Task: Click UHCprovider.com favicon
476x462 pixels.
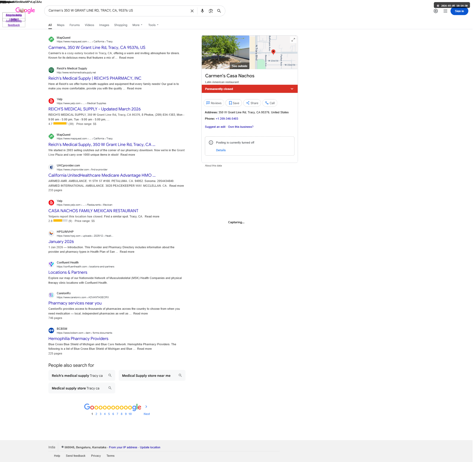Action: click(51, 167)
